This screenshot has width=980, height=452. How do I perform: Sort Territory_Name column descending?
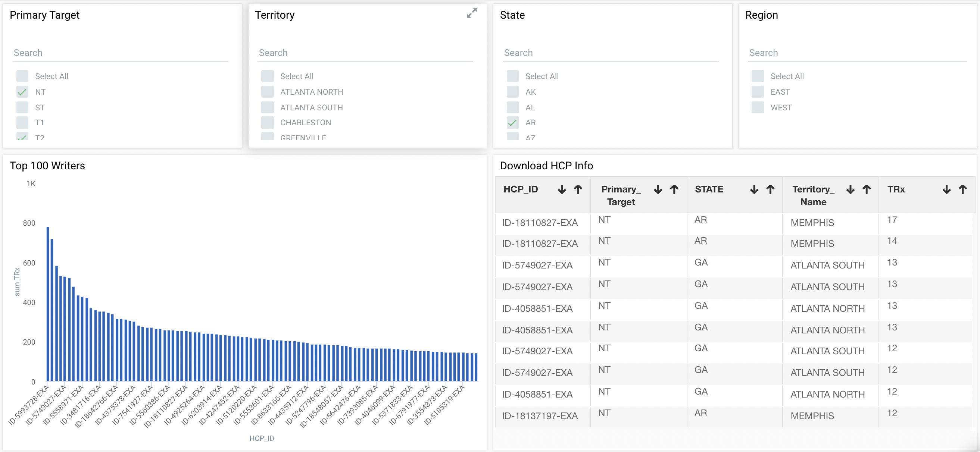[x=850, y=189]
